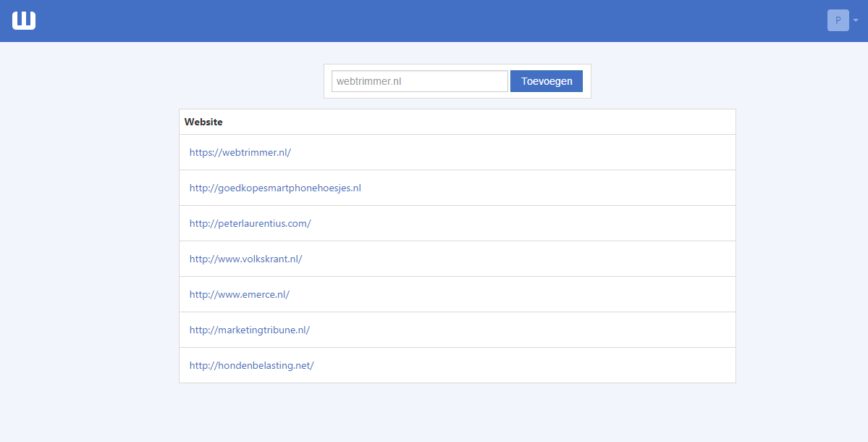Select the table heading labeled Website
The width and height of the screenshot is (868, 442).
[203, 122]
